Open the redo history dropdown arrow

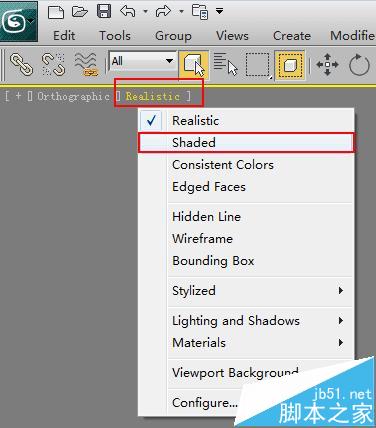coord(181,12)
